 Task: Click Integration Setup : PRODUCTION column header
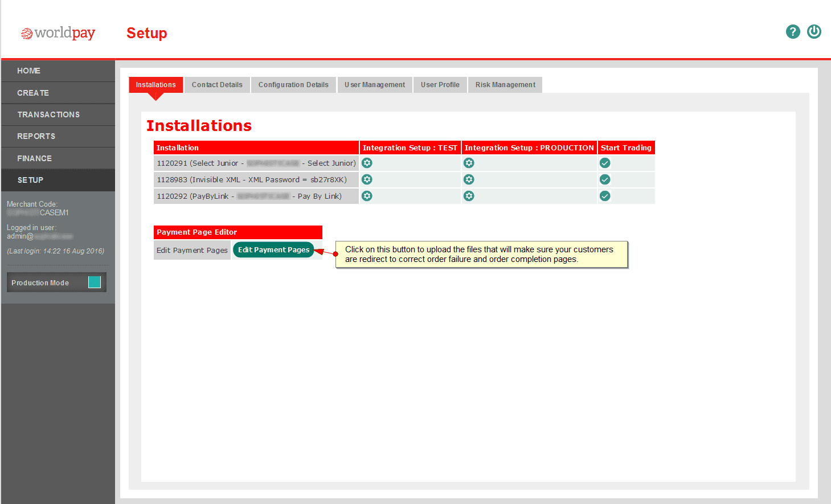pos(529,147)
